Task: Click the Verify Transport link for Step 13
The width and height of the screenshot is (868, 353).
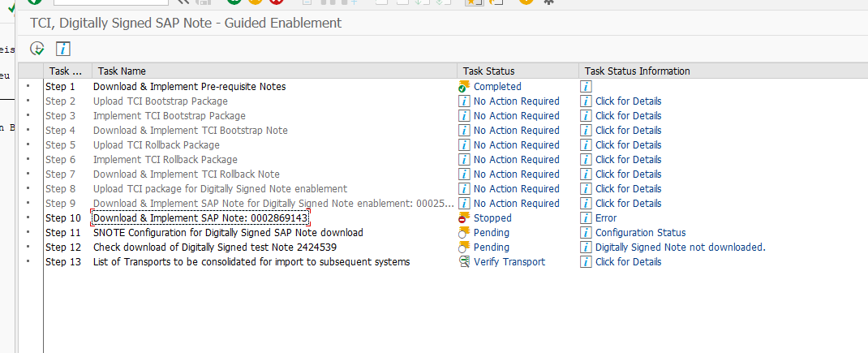Action: coord(509,262)
